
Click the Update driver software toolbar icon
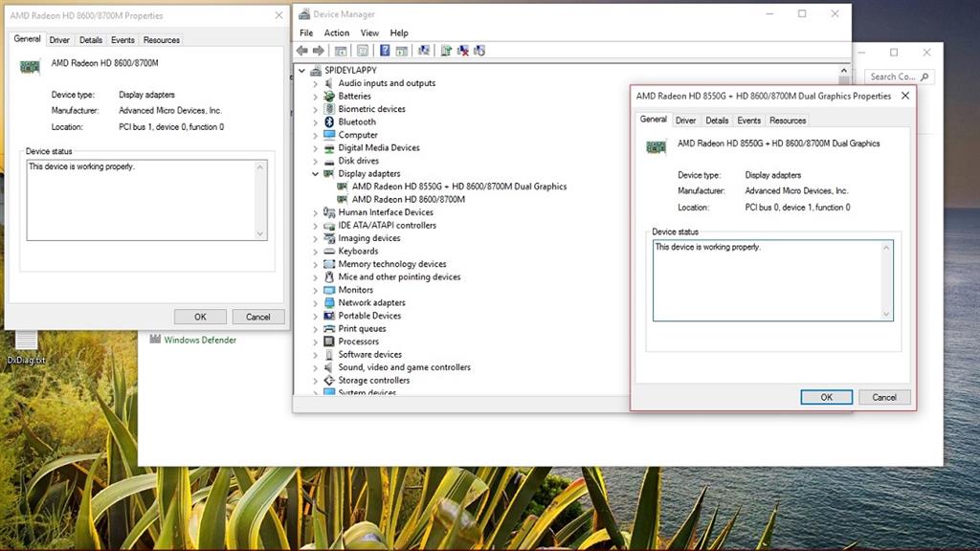pyautogui.click(x=446, y=51)
